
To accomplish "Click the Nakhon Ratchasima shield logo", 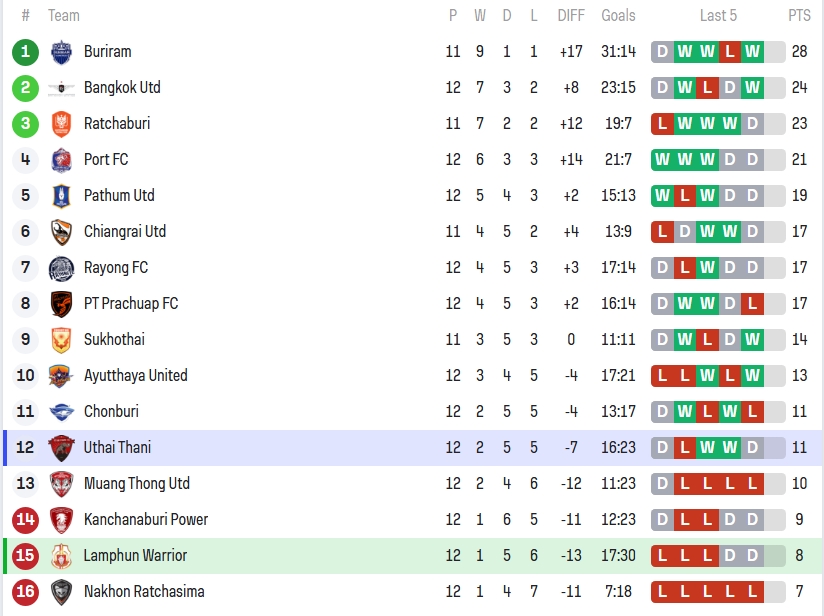I will click(x=61, y=592).
